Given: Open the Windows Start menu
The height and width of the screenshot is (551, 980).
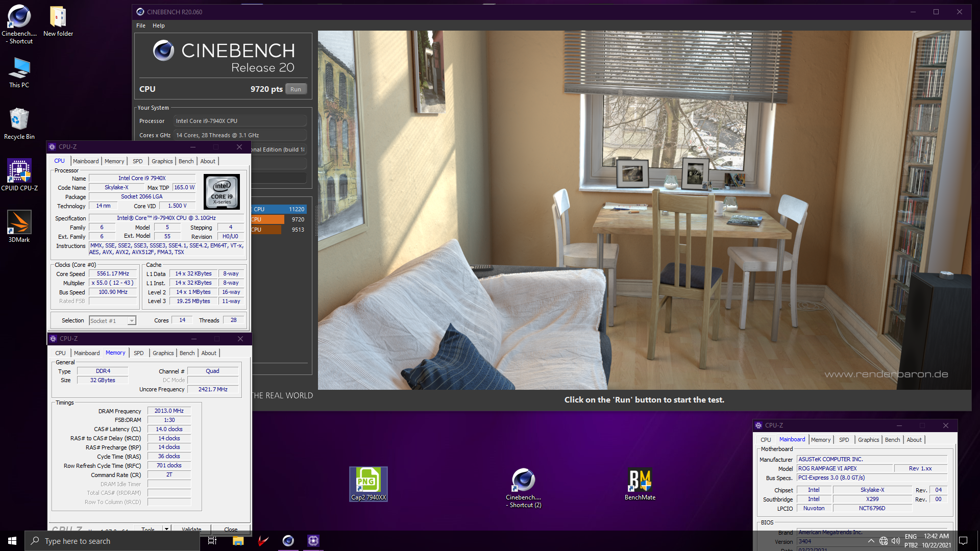Looking at the screenshot, I should tap(12, 541).
